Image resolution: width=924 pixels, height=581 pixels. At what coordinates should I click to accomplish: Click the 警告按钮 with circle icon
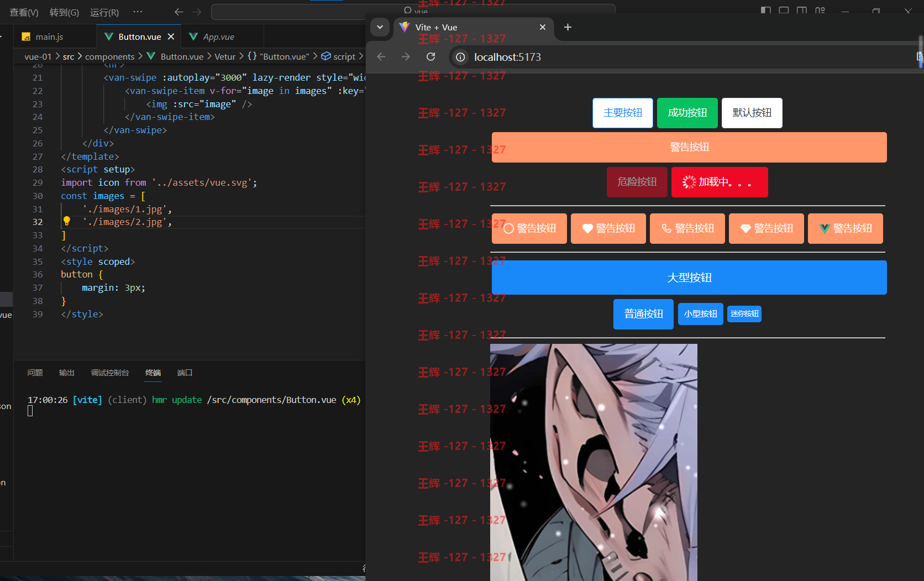tap(529, 228)
